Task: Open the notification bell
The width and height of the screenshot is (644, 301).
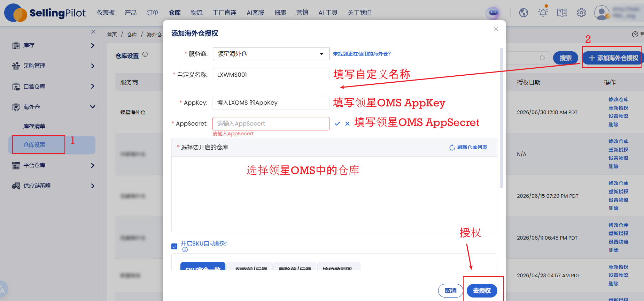Action: pos(543,13)
